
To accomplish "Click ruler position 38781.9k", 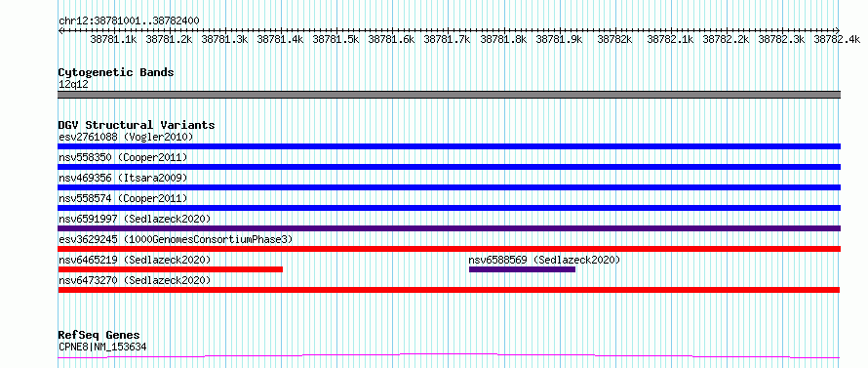I will pos(560,39).
